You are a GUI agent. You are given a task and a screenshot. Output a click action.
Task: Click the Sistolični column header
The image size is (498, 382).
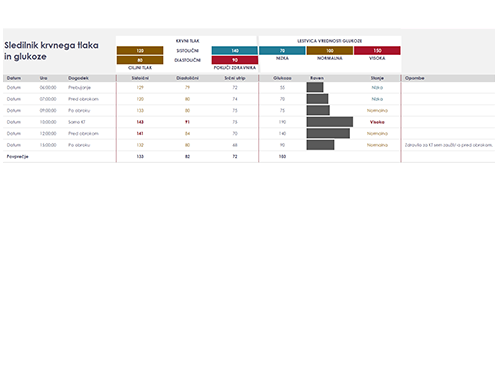(x=140, y=78)
